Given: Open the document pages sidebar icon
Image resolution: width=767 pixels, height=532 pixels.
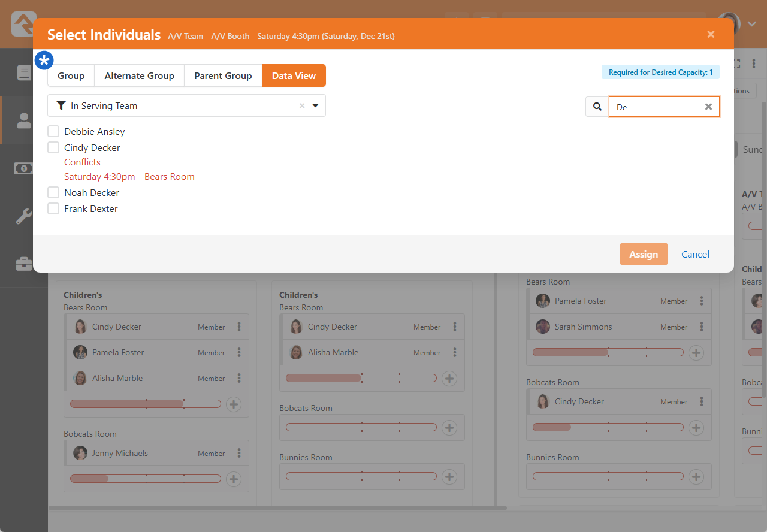Looking at the screenshot, I should pos(24,73).
